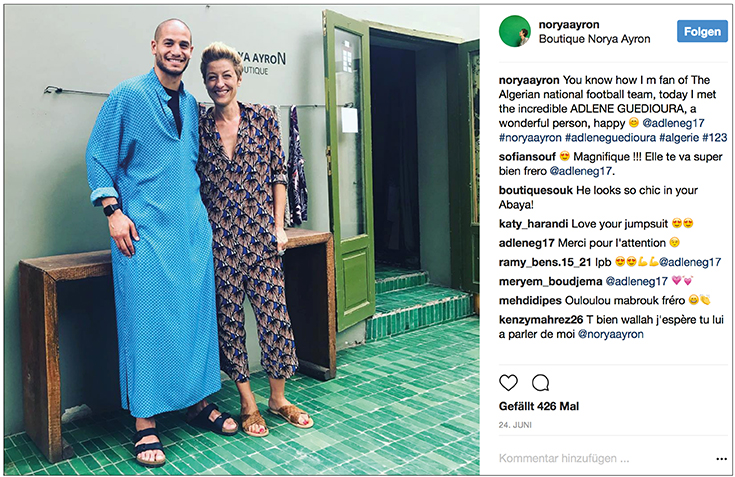View kenzymahrez26 commenter profile

(541, 320)
